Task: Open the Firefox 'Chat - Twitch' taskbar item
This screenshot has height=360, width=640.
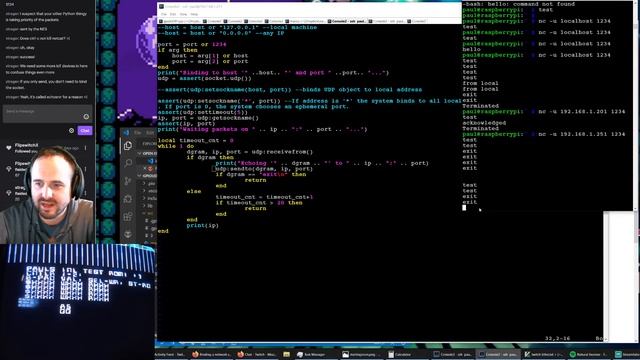Action: 257,354
